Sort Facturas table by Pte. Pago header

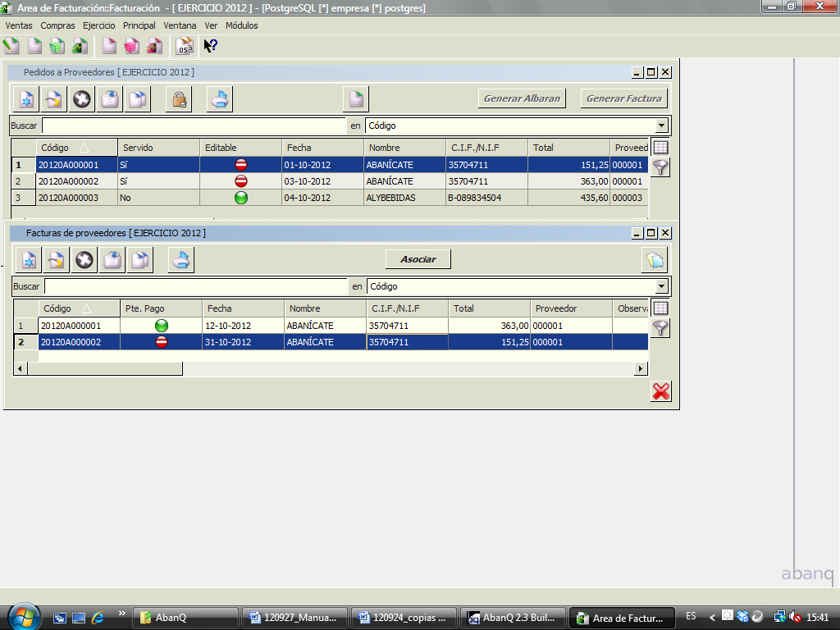click(162, 308)
